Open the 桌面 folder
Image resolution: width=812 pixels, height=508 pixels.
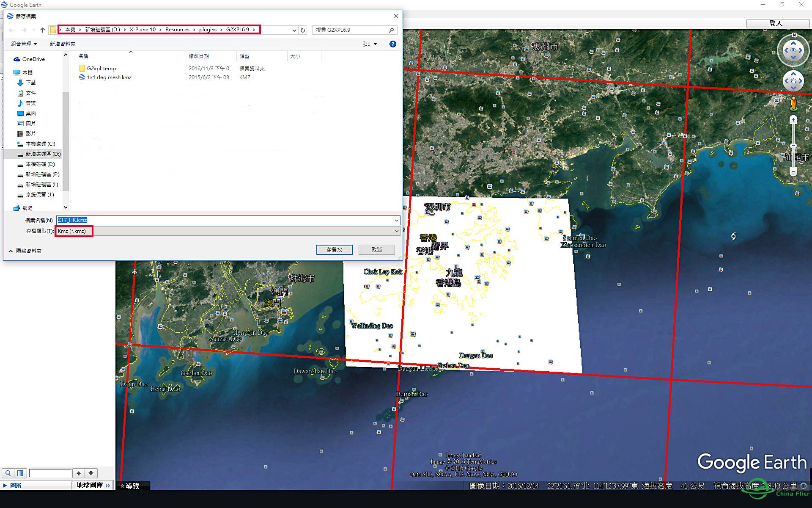27,113
